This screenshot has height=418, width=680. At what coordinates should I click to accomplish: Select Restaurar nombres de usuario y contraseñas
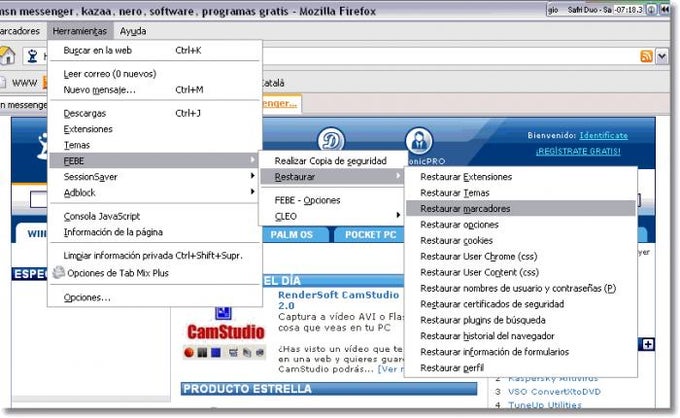tap(520, 288)
